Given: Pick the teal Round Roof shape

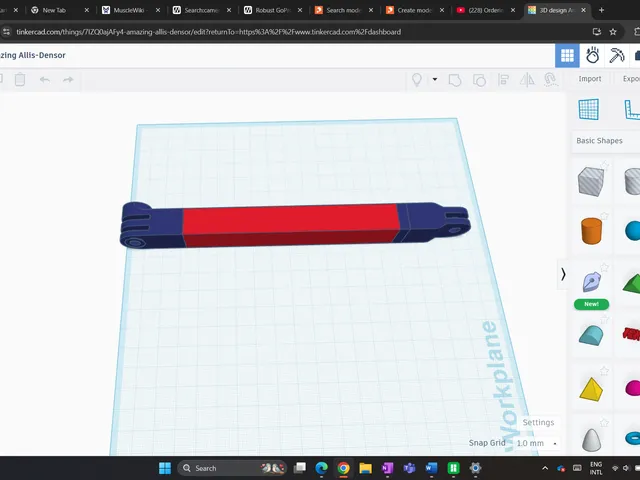Looking at the screenshot, I should tap(591, 335).
